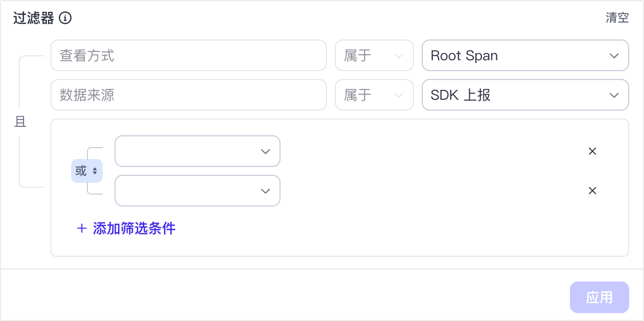Click the chevron in the SDK 上报 selector

(614, 95)
